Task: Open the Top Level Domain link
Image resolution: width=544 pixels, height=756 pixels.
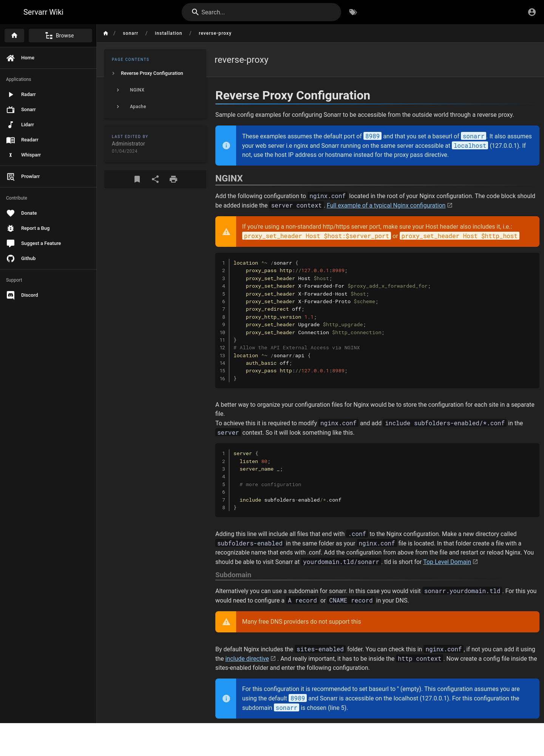Action: (x=447, y=562)
